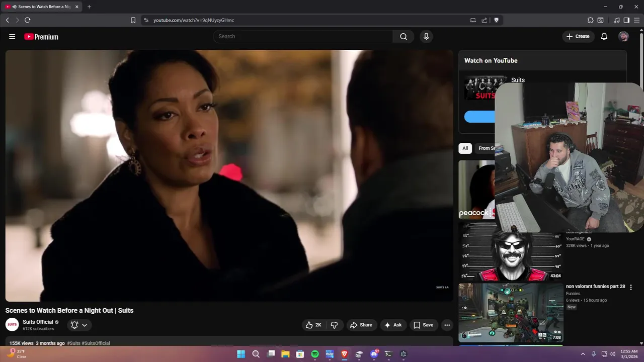The height and width of the screenshot is (362, 644).
Task: Open non valorant funnies part 28 title
Action: point(595,286)
